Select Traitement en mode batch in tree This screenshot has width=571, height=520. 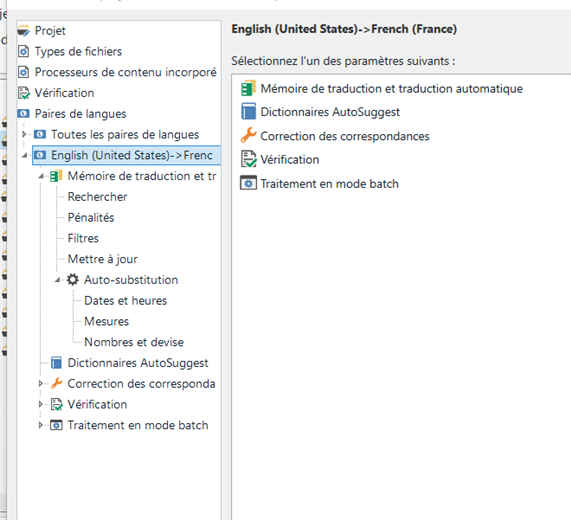(x=138, y=425)
